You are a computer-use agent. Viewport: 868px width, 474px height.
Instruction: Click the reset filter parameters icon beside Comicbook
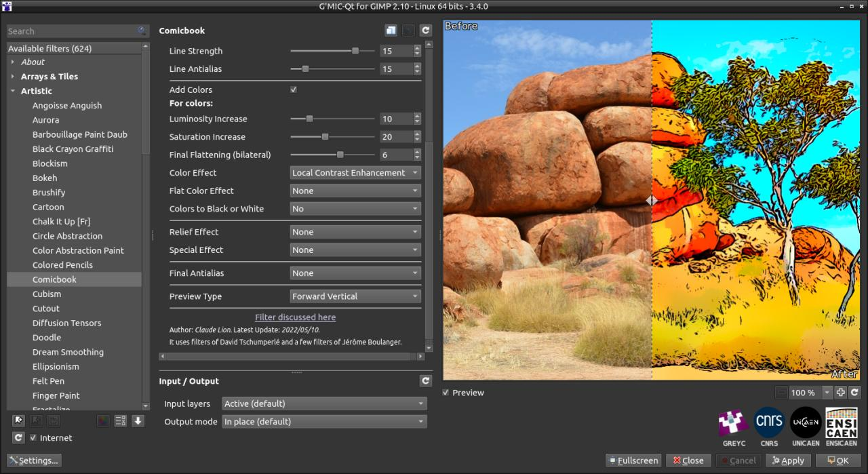coord(426,30)
